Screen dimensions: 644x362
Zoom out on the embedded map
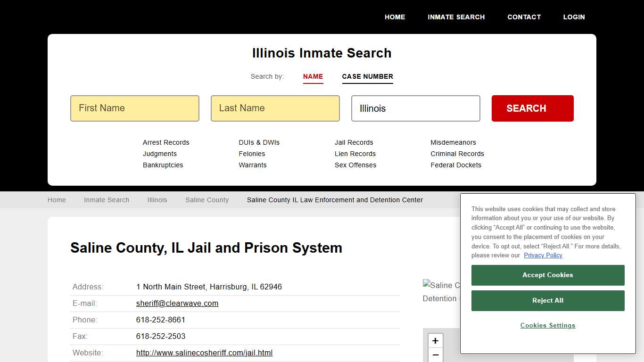coord(435,355)
